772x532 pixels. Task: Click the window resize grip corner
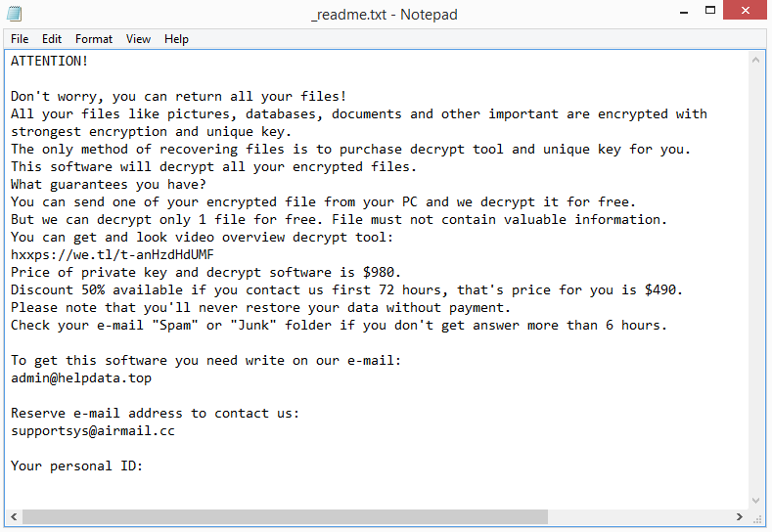(x=757, y=518)
